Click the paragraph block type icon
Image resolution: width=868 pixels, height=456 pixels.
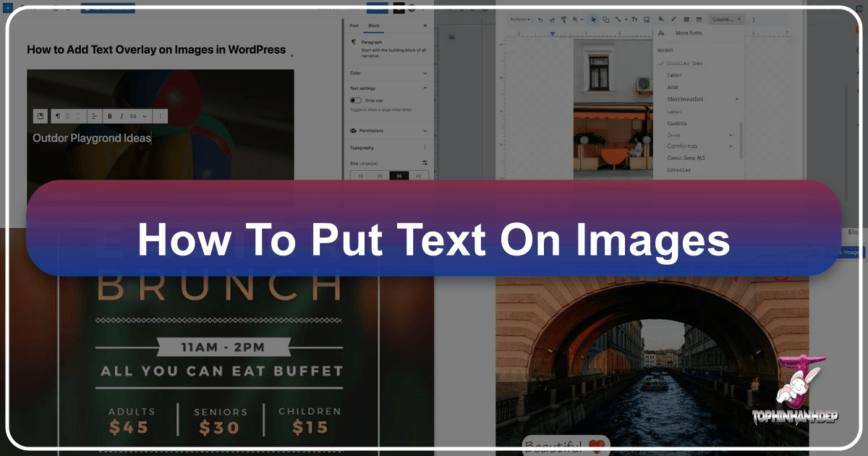point(58,116)
